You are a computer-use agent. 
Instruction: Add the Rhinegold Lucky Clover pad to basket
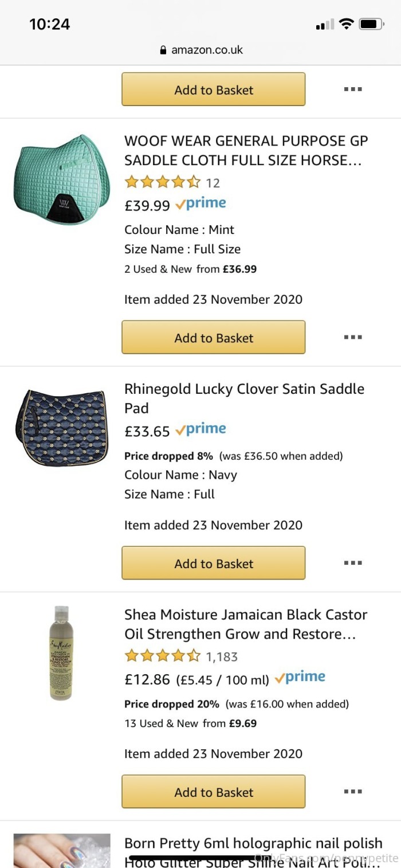coord(213,563)
